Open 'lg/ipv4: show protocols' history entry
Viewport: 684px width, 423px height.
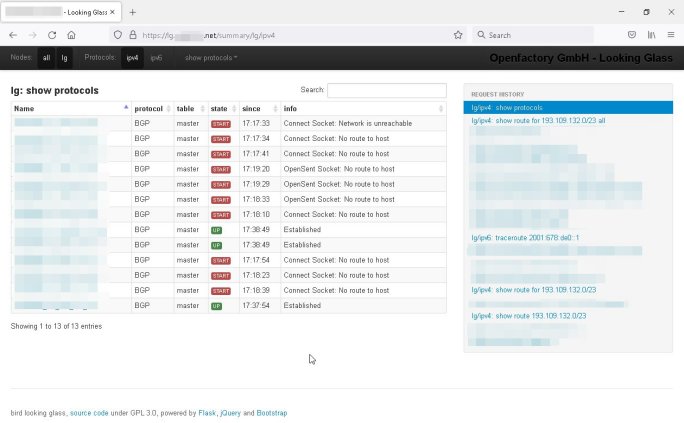pos(568,108)
